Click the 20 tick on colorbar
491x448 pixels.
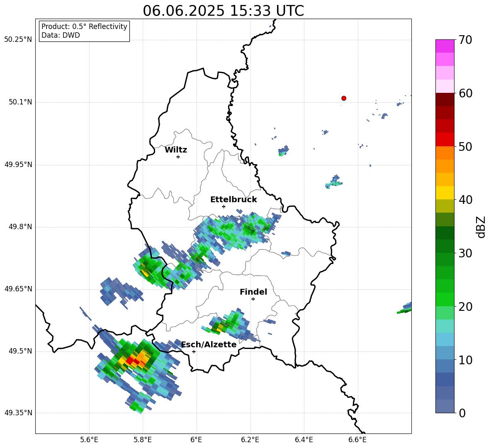click(x=465, y=306)
